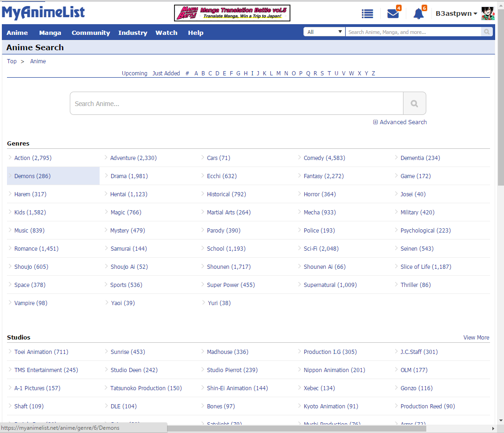Open A-1 Pictures (157) studio
Viewport: 504px width, 433px height.
37,388
